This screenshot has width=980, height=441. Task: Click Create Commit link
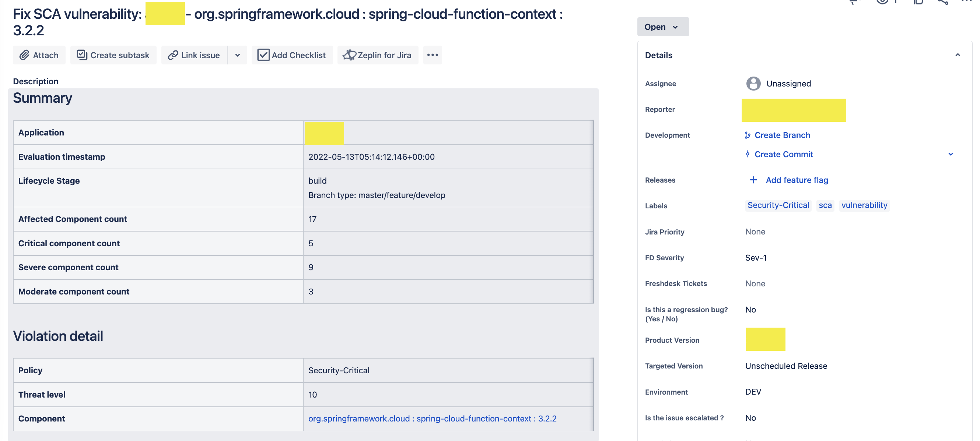(x=784, y=154)
